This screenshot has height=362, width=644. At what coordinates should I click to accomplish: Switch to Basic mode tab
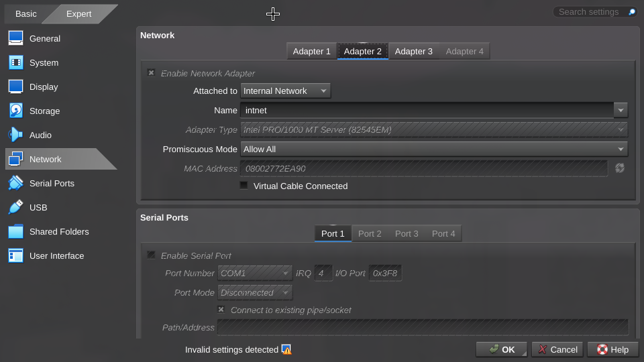pyautogui.click(x=26, y=14)
